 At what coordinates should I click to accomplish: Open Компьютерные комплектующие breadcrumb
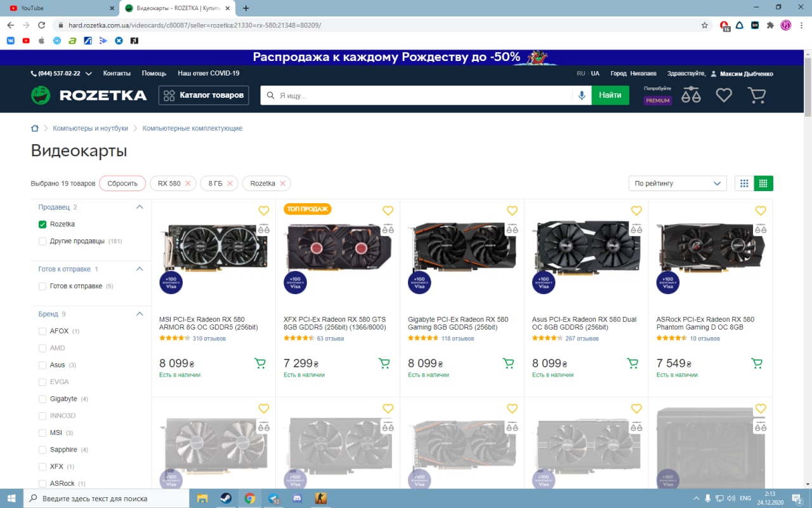coord(193,128)
